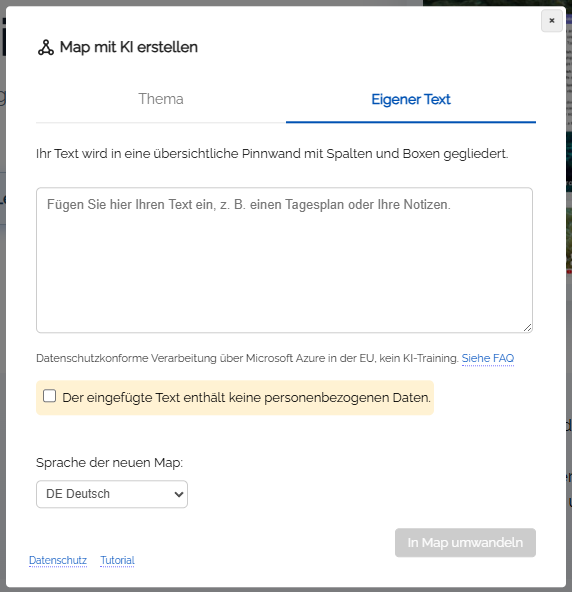The image size is (572, 592).
Task: Click the chevron arrow of the language select
Action: click(179, 494)
